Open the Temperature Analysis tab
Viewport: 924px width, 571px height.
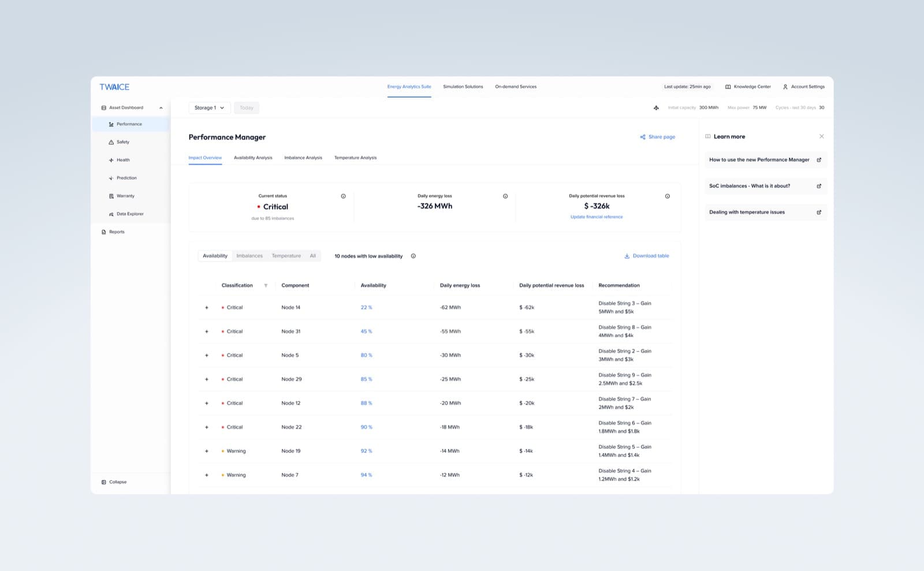tap(355, 158)
